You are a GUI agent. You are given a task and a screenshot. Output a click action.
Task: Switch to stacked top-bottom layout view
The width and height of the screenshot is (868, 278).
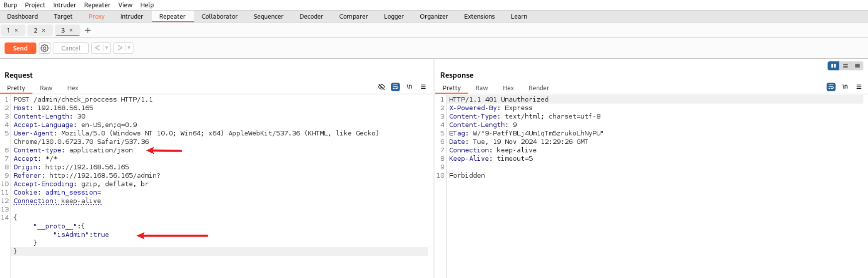tap(845, 66)
